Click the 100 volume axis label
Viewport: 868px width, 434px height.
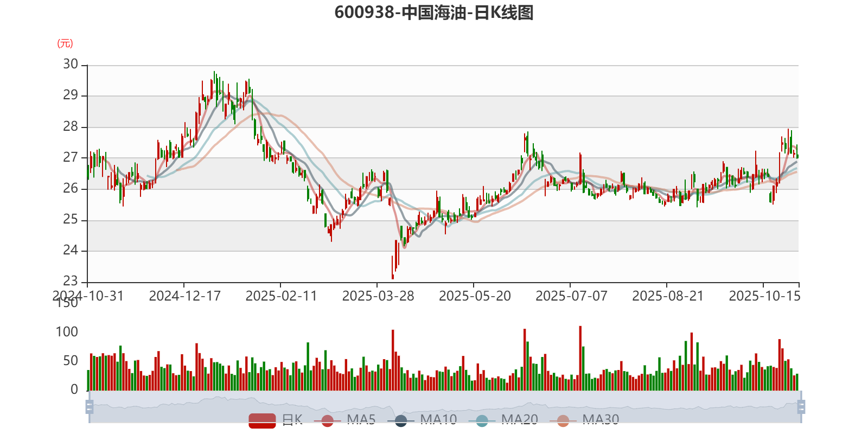coord(67,332)
